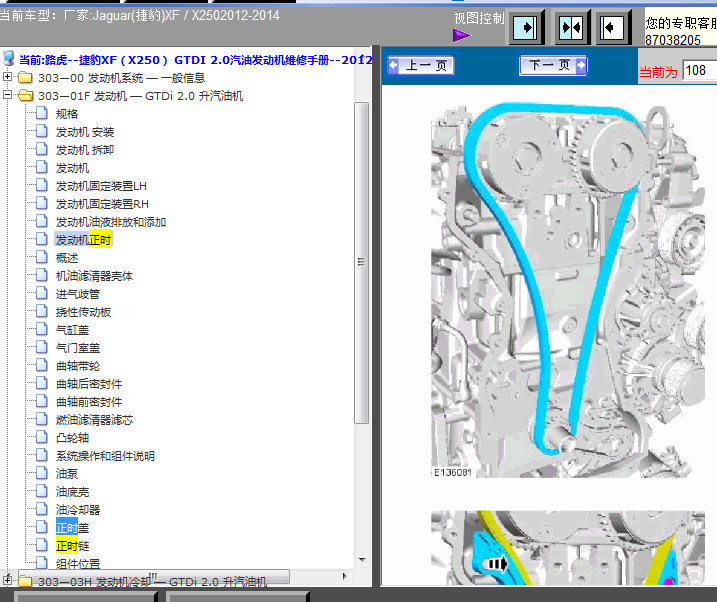Click the page icon beside 正时链

pos(42,545)
